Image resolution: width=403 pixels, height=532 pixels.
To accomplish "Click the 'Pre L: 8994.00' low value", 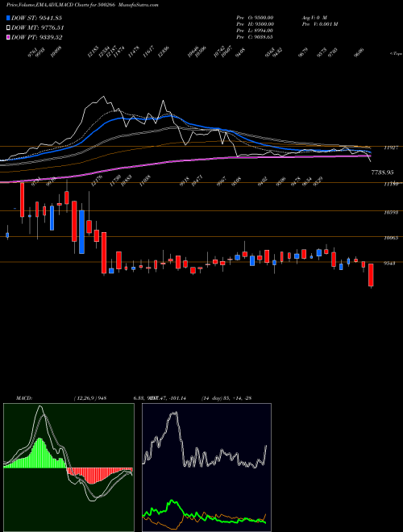I will click(x=255, y=31).
